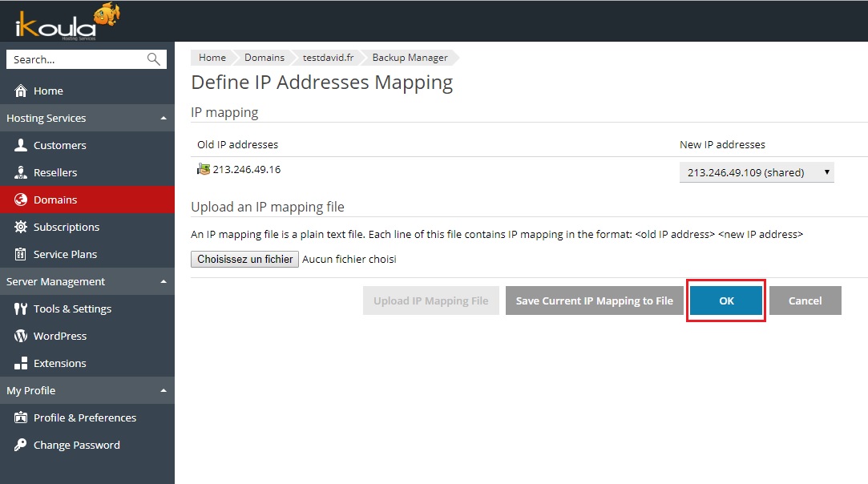Click the Home breadcrumb link
The height and width of the screenshot is (484, 868).
point(212,58)
